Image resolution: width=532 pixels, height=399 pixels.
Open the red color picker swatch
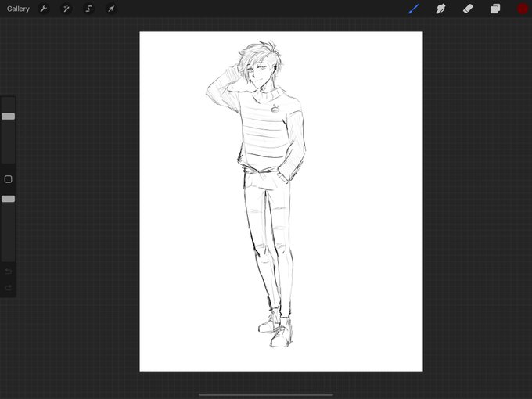pos(522,9)
